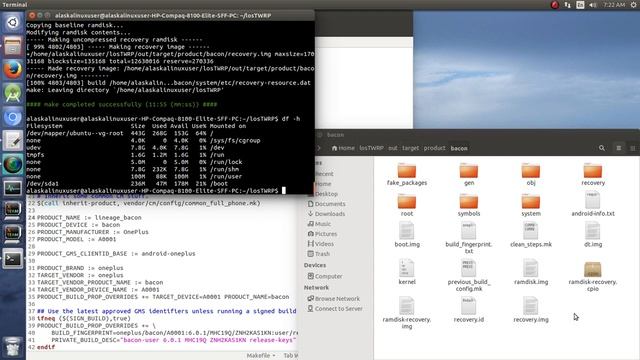Open the symbols folder

(469, 205)
